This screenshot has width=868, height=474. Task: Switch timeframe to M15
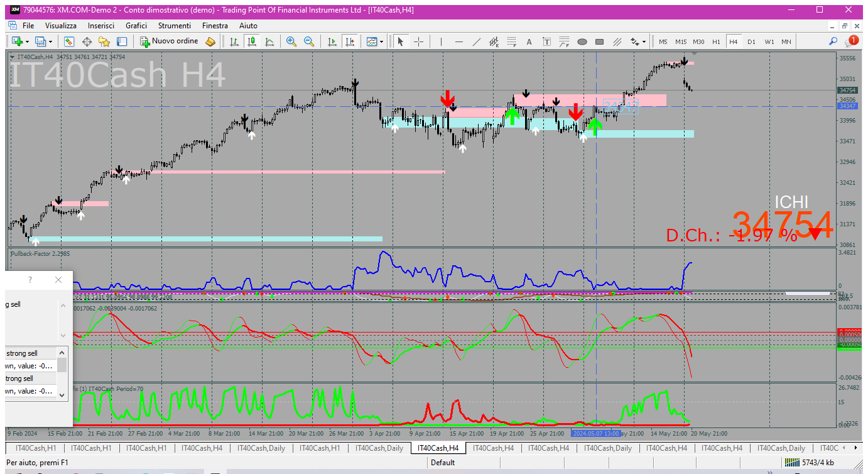681,41
